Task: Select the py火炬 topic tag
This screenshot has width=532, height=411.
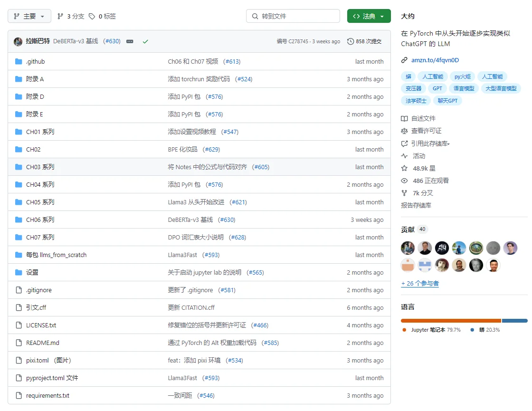Action: coord(463,76)
